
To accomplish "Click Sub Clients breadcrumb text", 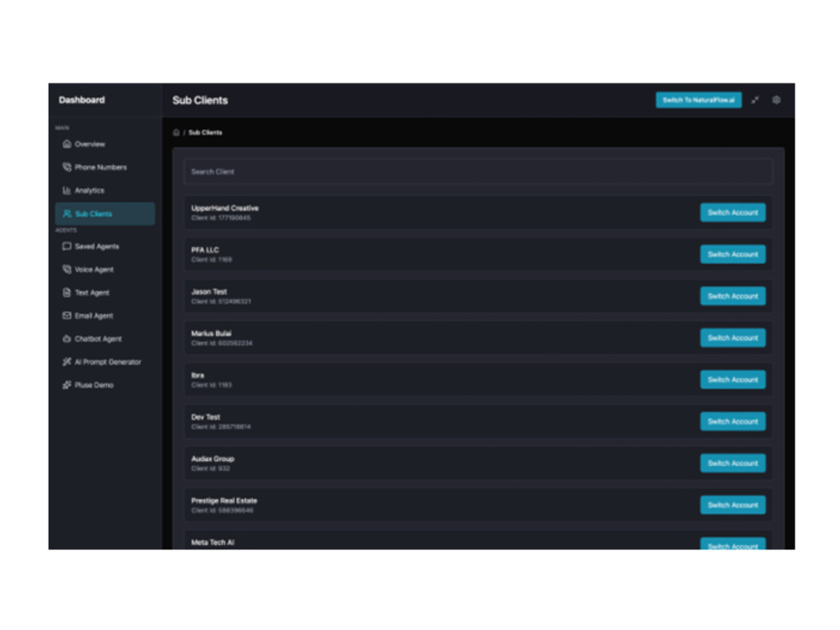I will click(205, 133).
